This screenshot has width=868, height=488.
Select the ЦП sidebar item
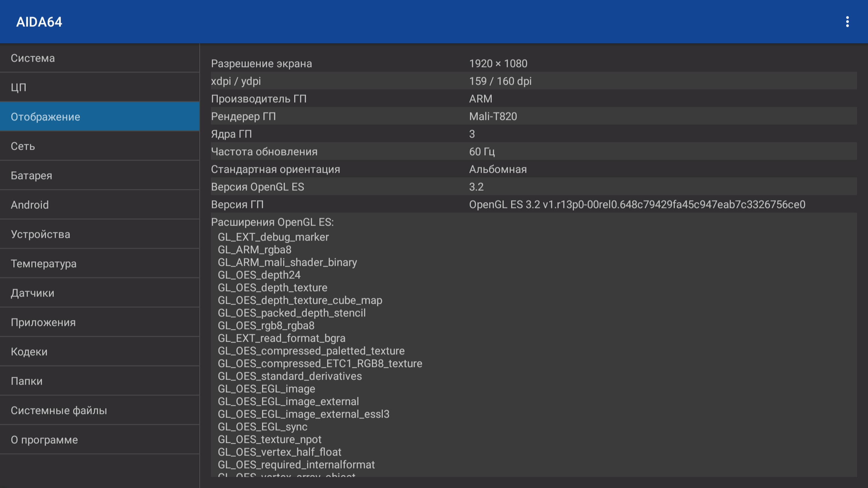[x=100, y=87]
